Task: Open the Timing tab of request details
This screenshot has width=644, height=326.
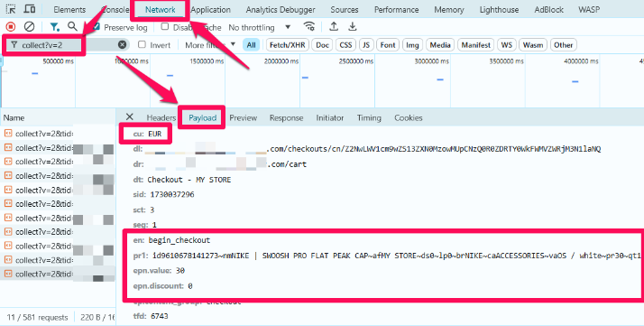Action: [369, 118]
